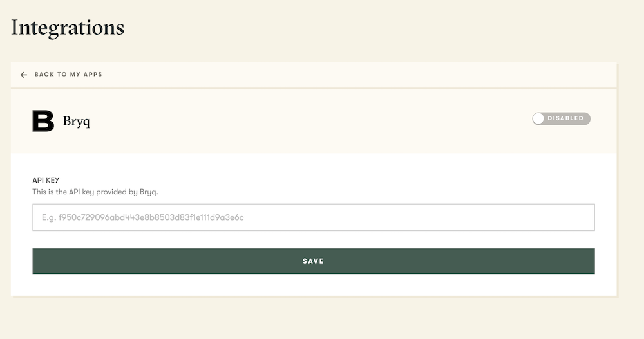Click the right edge of the Save button

point(587,261)
